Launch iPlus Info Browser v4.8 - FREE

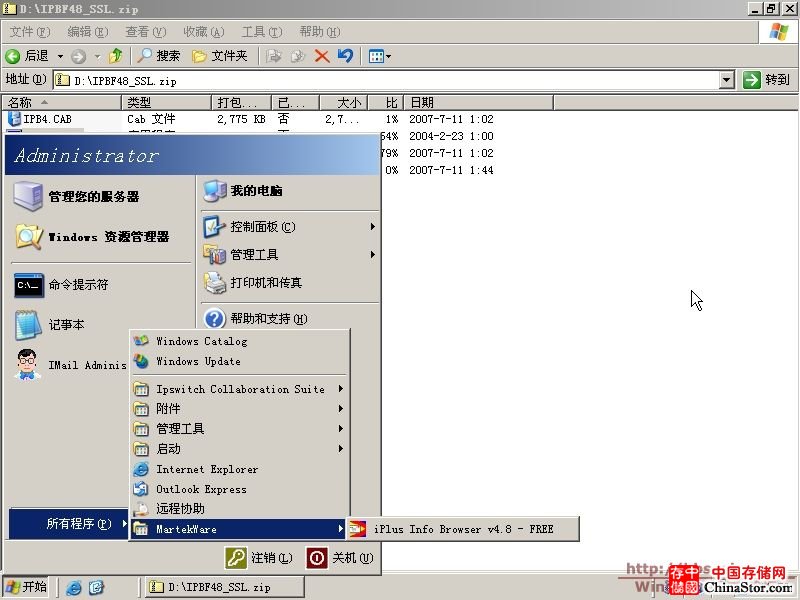463,529
